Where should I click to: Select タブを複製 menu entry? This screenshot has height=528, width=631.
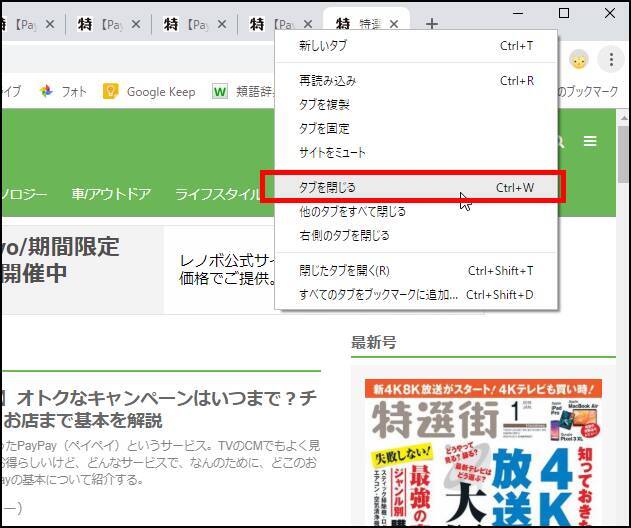click(x=324, y=104)
